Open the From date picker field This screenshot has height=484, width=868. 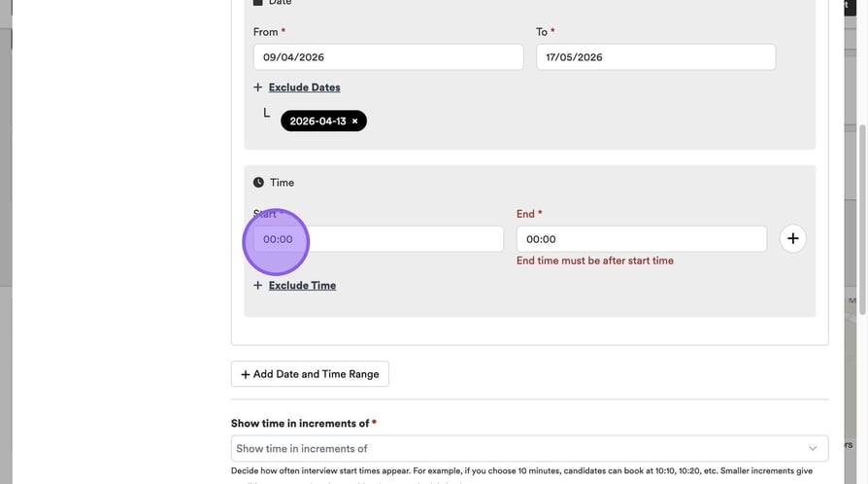(x=387, y=57)
